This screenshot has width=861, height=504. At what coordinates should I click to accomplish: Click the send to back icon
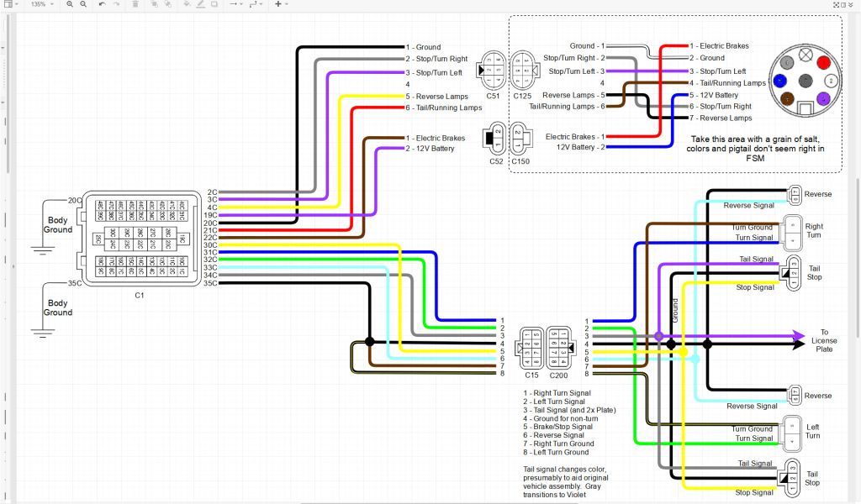(166, 4)
